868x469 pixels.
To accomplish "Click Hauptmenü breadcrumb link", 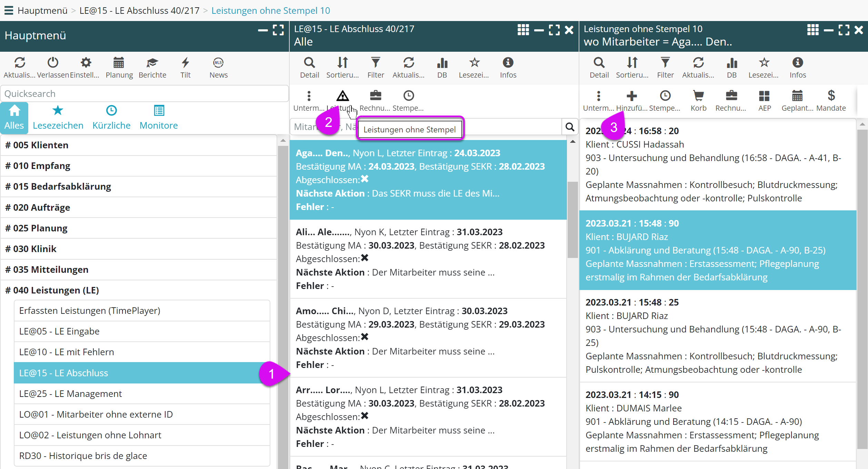I will tap(42, 10).
